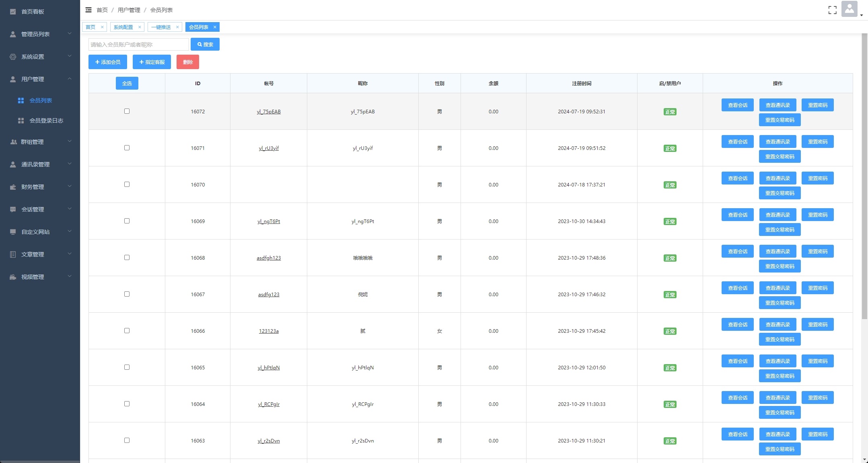Switch to the 一键推送 tab

tap(161, 27)
